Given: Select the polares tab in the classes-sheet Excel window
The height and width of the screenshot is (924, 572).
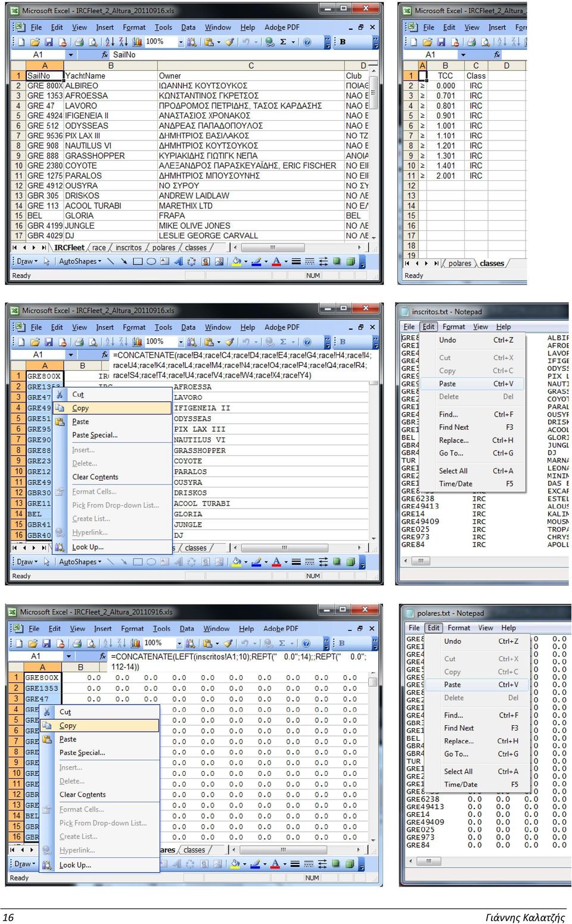Looking at the screenshot, I should pos(460,263).
